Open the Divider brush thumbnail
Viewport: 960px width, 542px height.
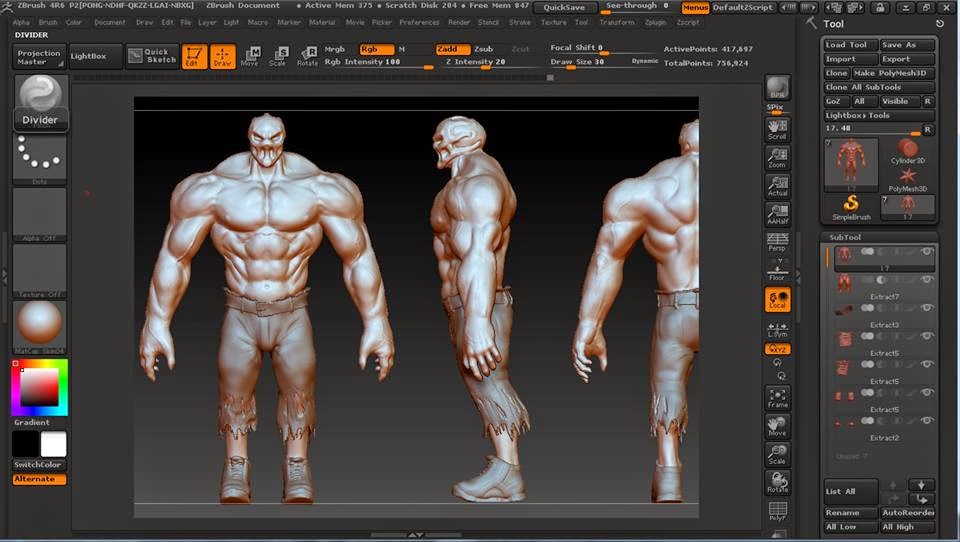40,102
